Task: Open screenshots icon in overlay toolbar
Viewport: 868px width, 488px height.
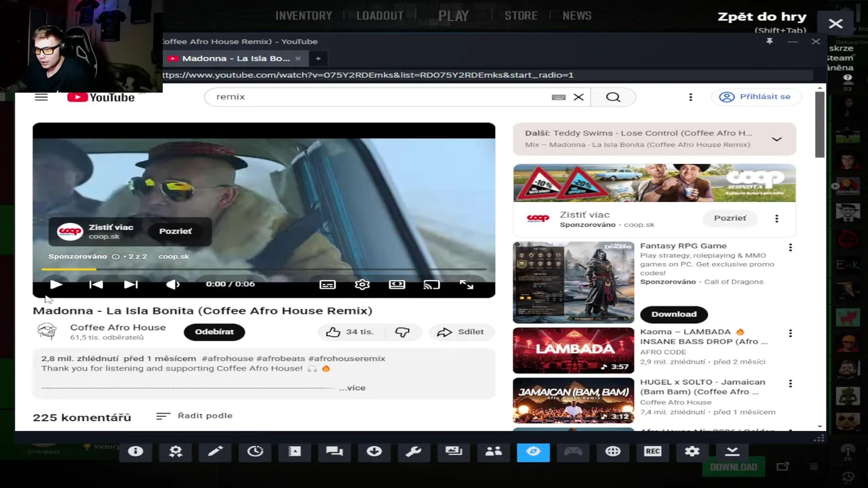Action: tap(454, 451)
